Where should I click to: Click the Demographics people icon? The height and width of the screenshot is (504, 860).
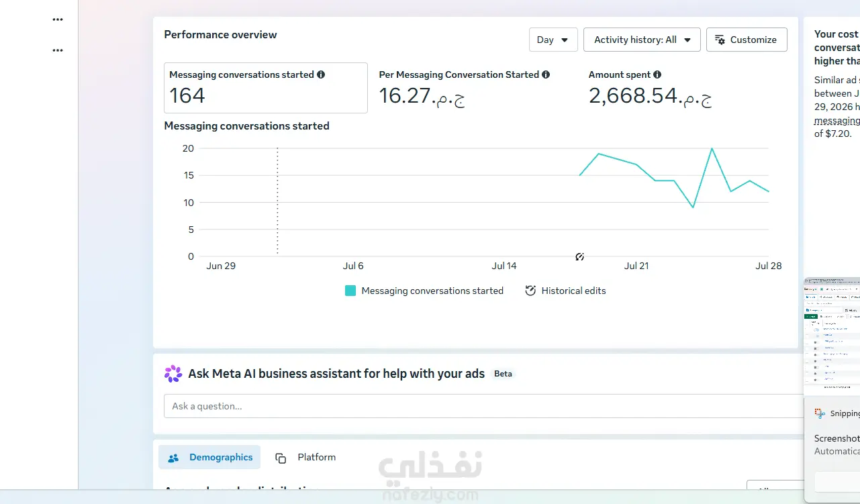pos(173,458)
